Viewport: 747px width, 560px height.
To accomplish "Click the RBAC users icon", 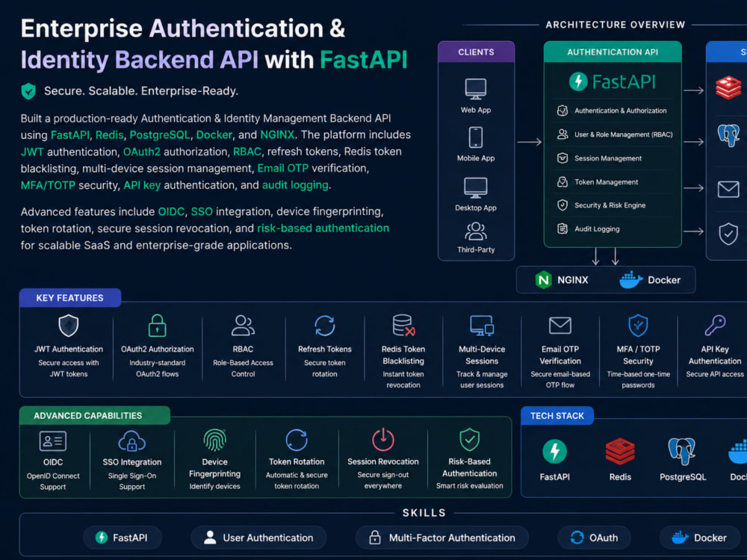I will click(243, 326).
